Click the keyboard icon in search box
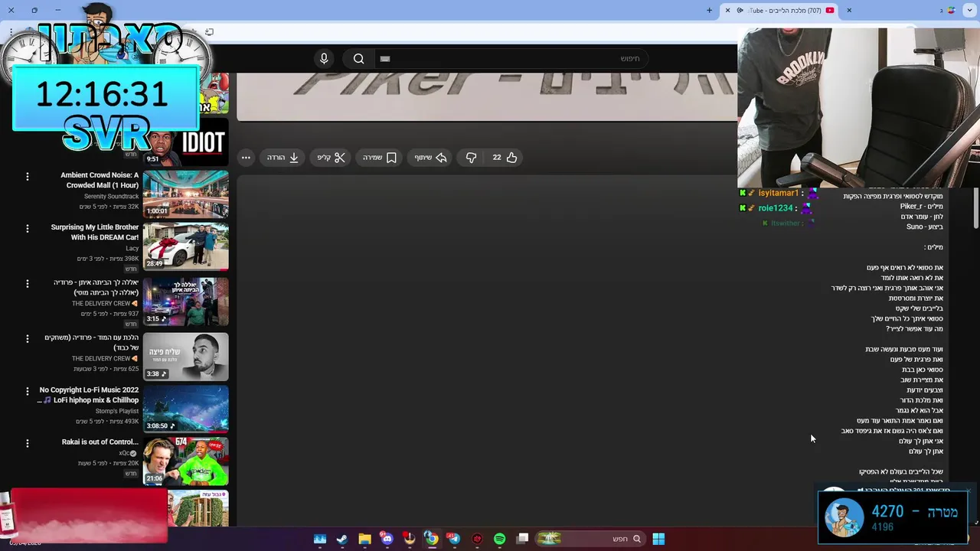The image size is (980, 551). pos(385,59)
